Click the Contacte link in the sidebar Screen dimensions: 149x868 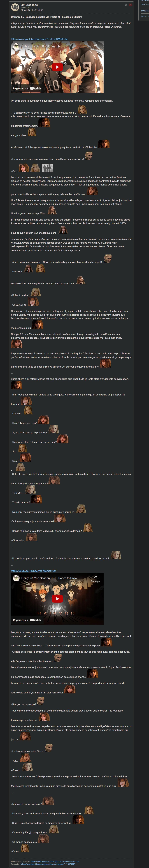pos(145,4)
